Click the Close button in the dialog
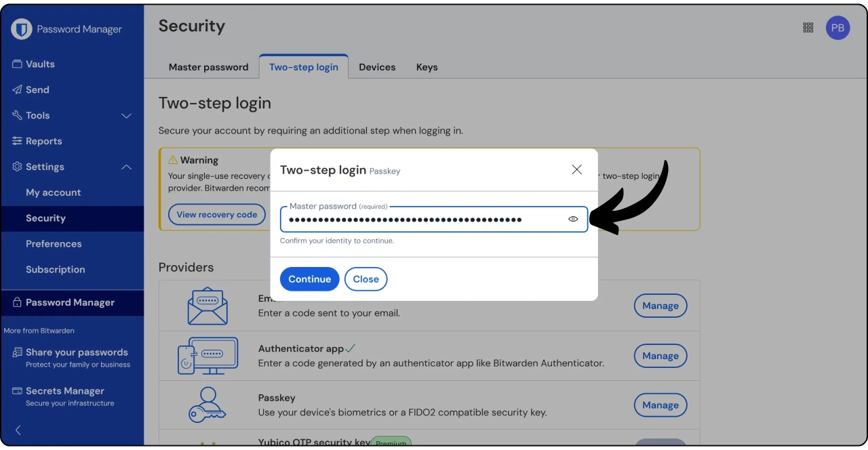This screenshot has width=868, height=450. 366,279
